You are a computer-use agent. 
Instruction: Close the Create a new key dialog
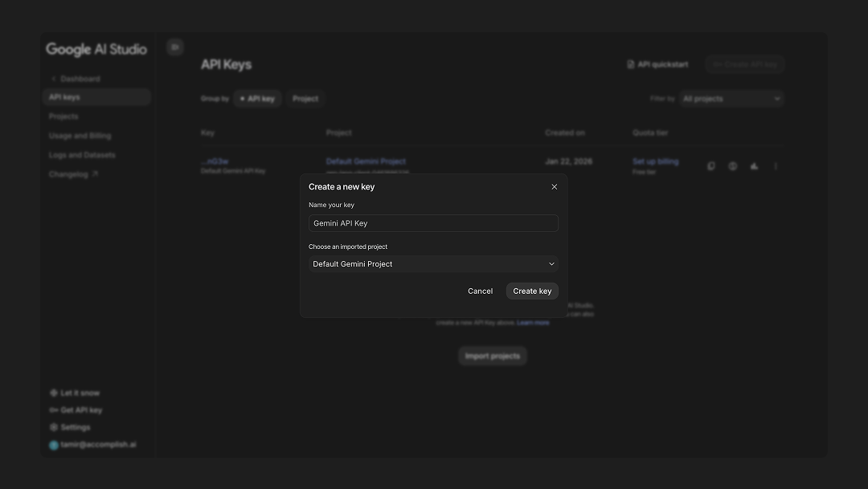(x=554, y=187)
